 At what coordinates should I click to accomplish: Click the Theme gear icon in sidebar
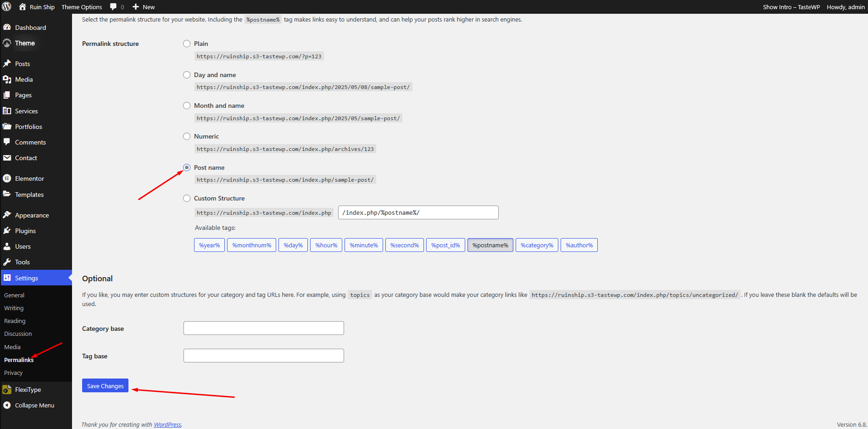7,43
